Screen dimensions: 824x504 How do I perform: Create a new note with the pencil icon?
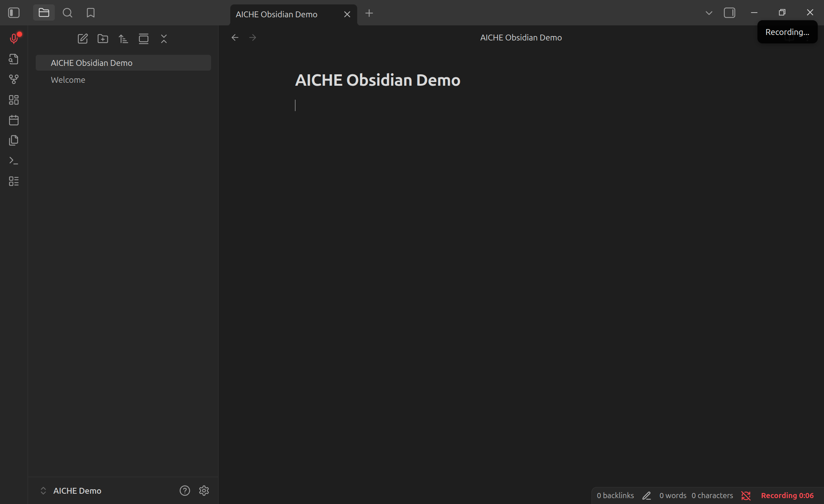coord(83,39)
